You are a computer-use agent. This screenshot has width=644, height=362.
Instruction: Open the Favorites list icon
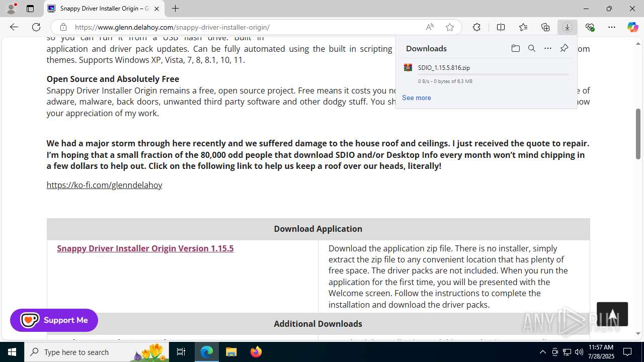pyautogui.click(x=523, y=27)
